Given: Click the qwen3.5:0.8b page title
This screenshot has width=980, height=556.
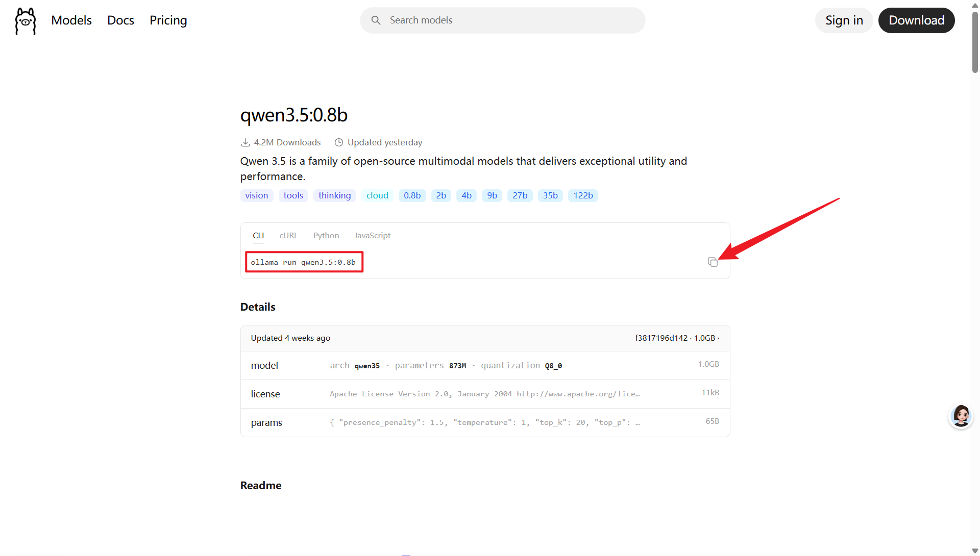Looking at the screenshot, I should (294, 115).
